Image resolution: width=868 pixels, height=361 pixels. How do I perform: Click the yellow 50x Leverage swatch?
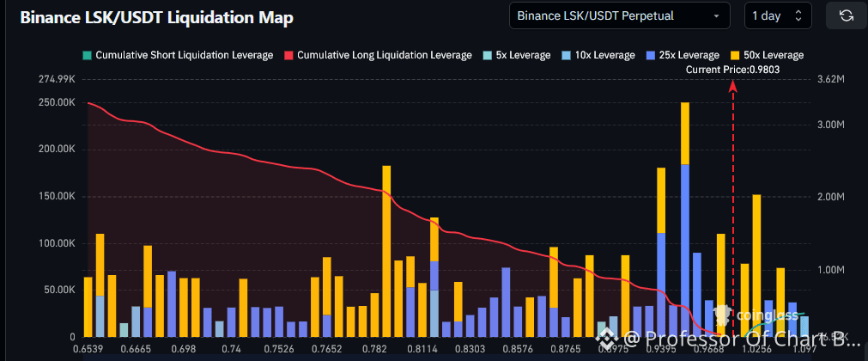click(x=737, y=55)
